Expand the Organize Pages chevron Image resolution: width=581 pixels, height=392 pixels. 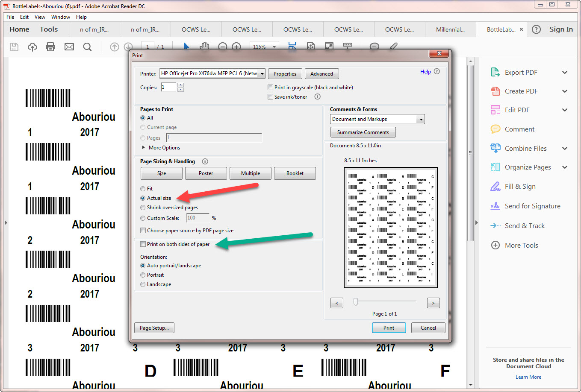[x=565, y=167]
